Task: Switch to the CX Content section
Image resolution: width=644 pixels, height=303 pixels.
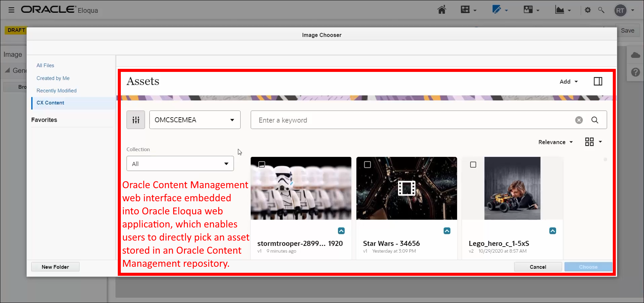Action: click(50, 103)
